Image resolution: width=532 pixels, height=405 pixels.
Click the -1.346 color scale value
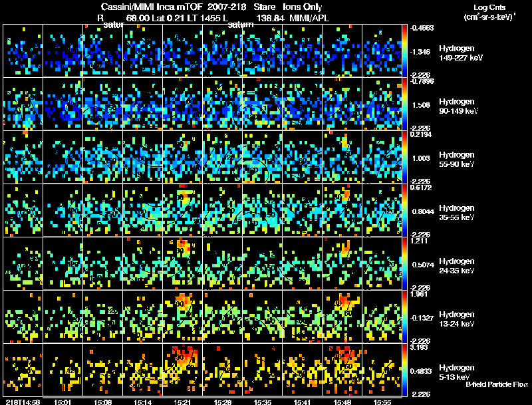(421, 52)
